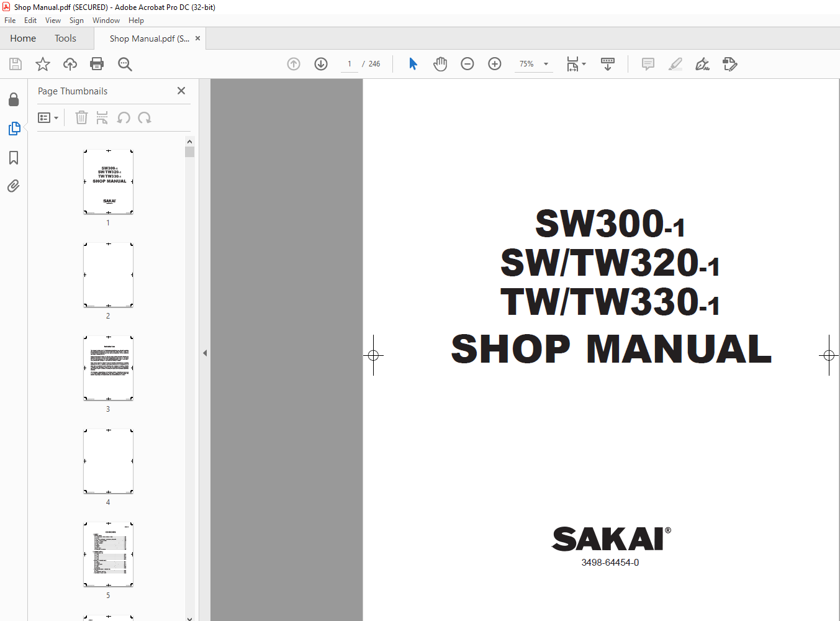Choose the Selection arrow tool
840x621 pixels.
[x=413, y=64]
